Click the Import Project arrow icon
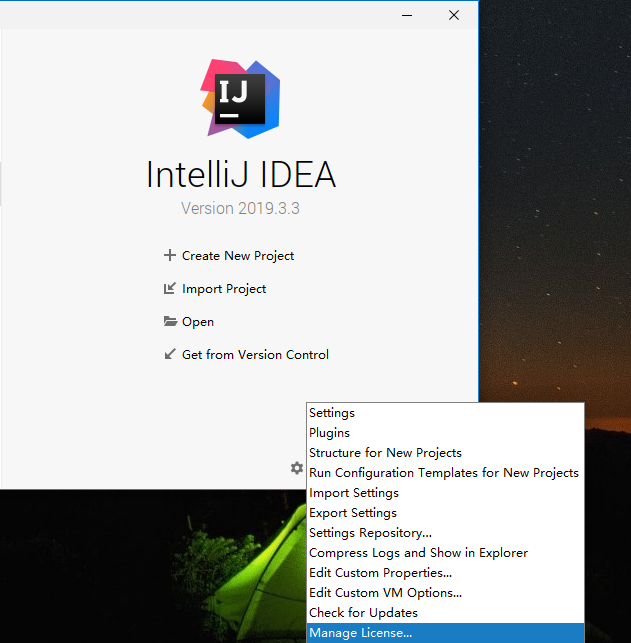631x643 pixels. [169, 288]
